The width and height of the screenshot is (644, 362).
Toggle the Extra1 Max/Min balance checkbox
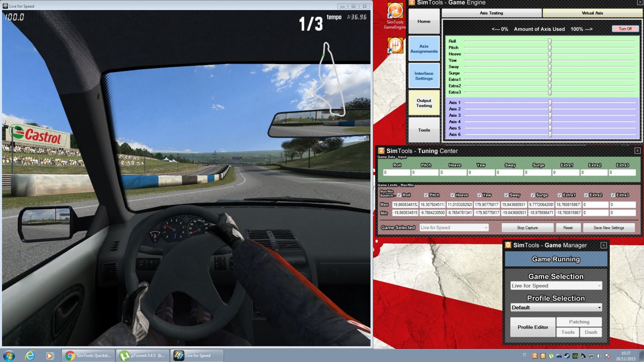pos(559,195)
